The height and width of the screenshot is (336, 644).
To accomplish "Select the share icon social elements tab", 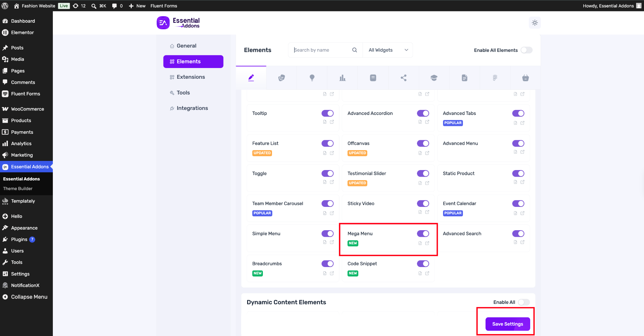I will 403,78.
